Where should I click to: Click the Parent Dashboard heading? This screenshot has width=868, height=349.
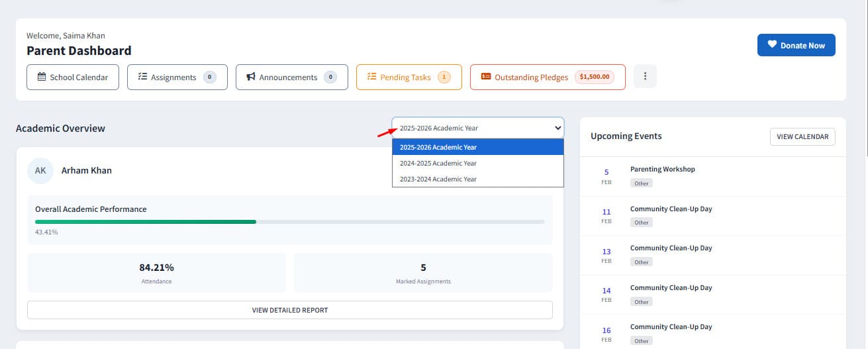(x=79, y=50)
